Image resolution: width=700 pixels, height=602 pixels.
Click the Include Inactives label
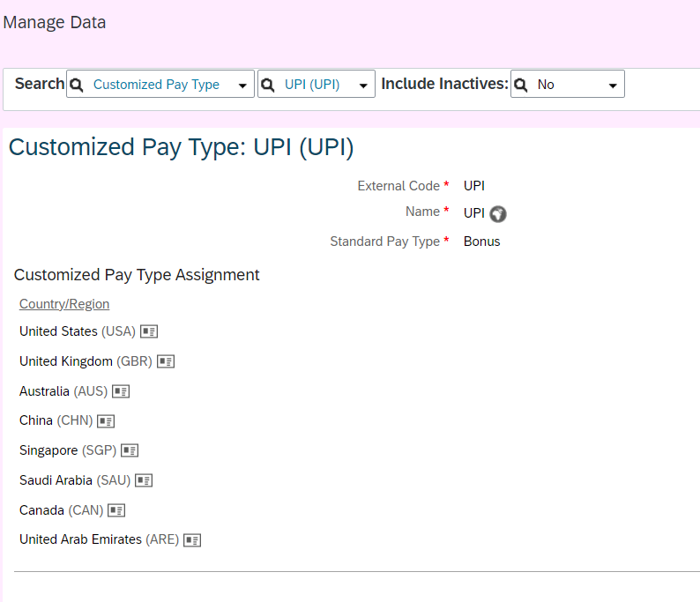pos(444,84)
